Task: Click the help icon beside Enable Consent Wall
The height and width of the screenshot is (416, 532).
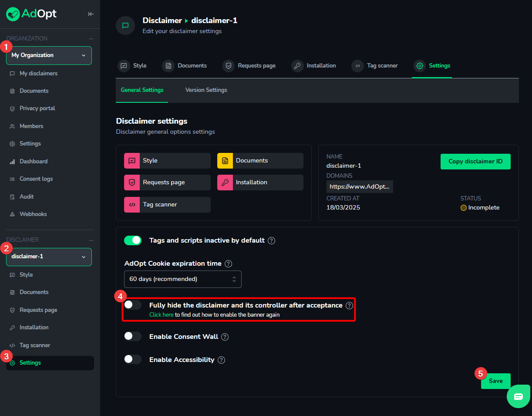Action: click(225, 337)
